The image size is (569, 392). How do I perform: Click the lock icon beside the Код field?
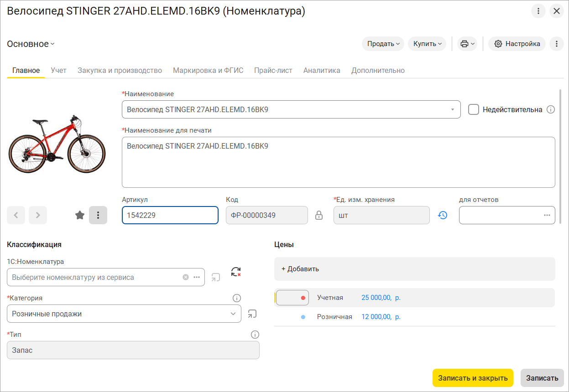(319, 215)
